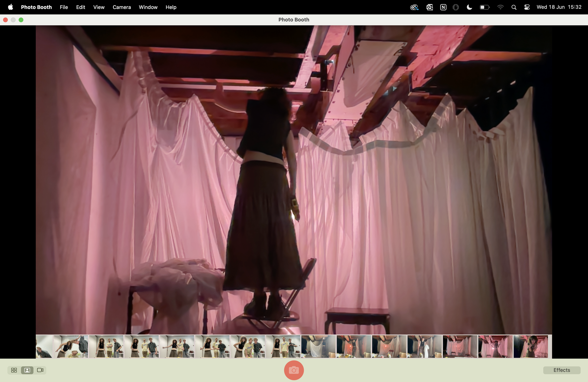Open the Camera menu
588x382 pixels.
[x=122, y=7]
